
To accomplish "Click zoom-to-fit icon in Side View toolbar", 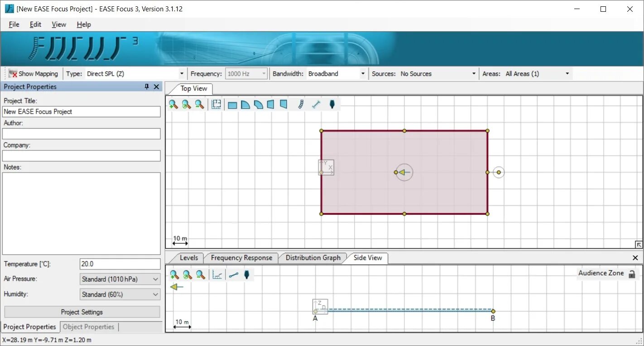I will tap(187, 275).
